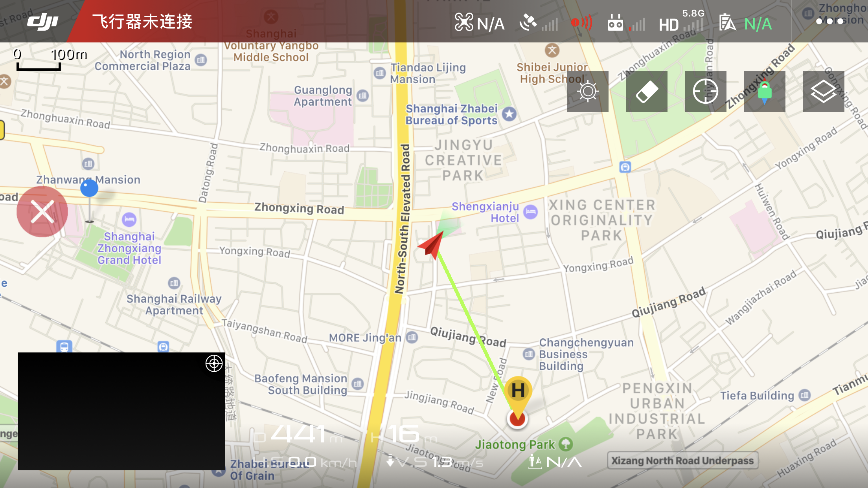Open the three-dots general settings menu
Screen dimensions: 868x488
(x=829, y=21)
